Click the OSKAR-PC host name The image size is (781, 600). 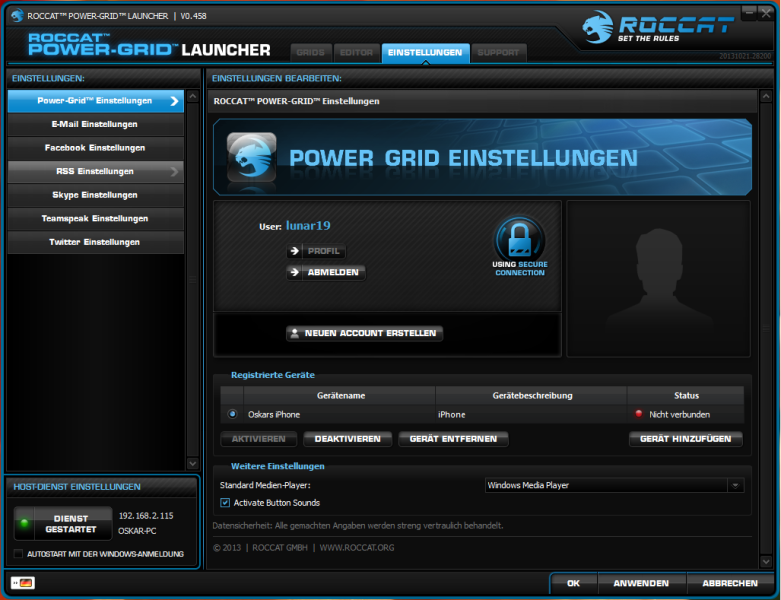tap(137, 531)
